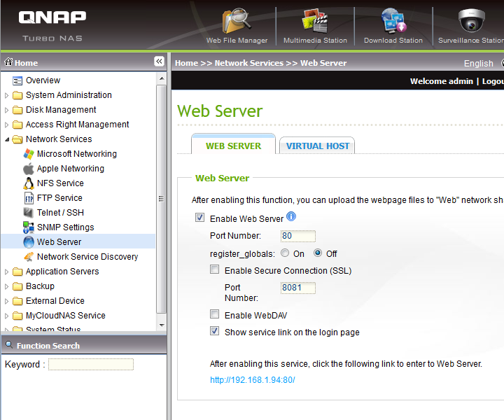The image size is (504, 420).
Task: Open the Web File Manager icon
Action: point(237,22)
